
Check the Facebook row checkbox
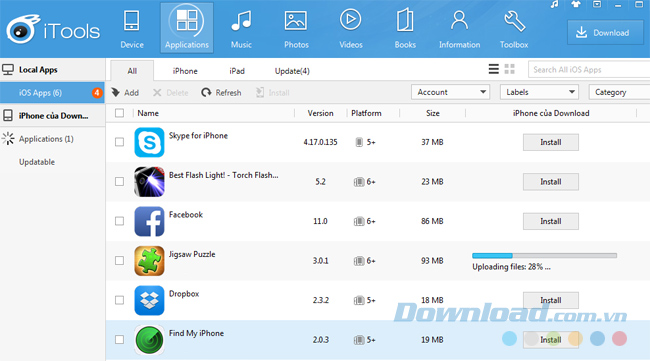coord(119,221)
